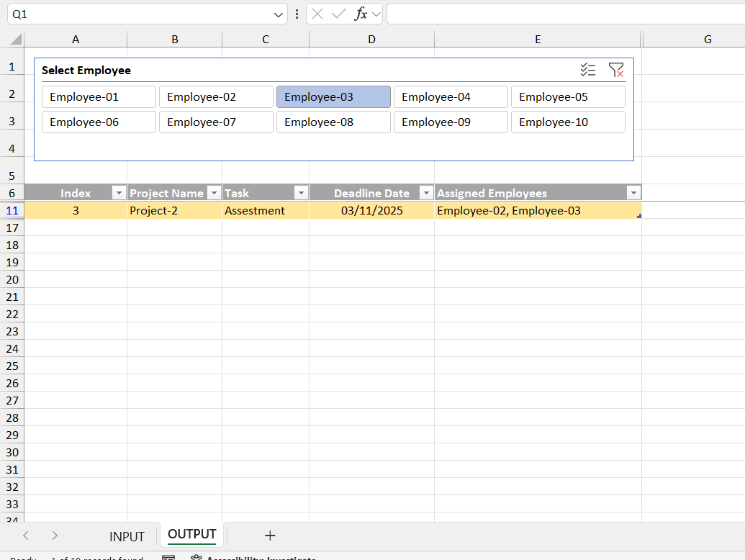
Task: Select column E header
Action: point(538,40)
